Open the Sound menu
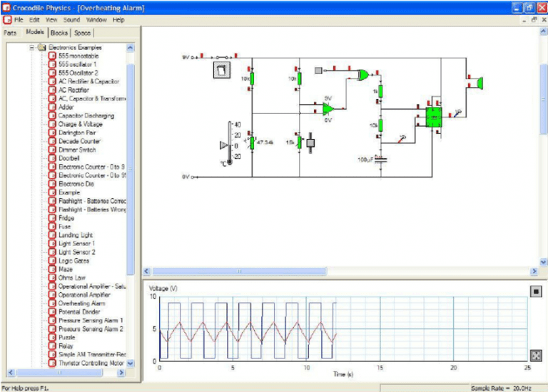The image size is (548, 392). [x=71, y=20]
